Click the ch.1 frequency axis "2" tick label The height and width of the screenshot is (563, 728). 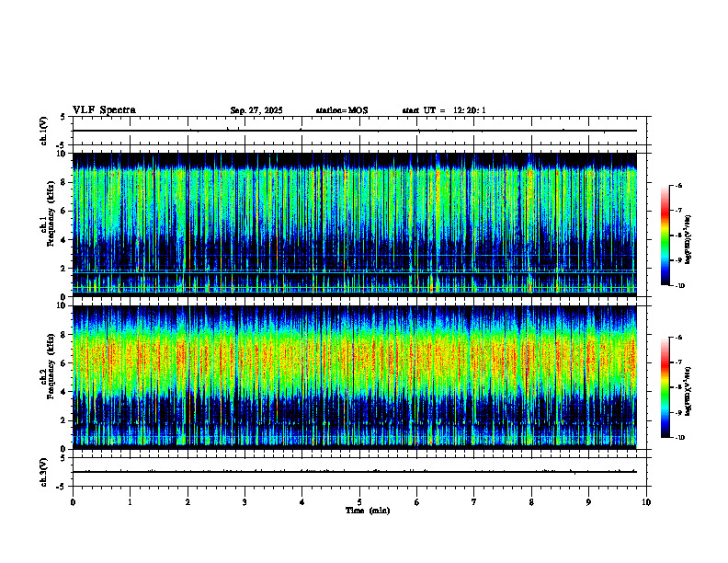point(64,269)
